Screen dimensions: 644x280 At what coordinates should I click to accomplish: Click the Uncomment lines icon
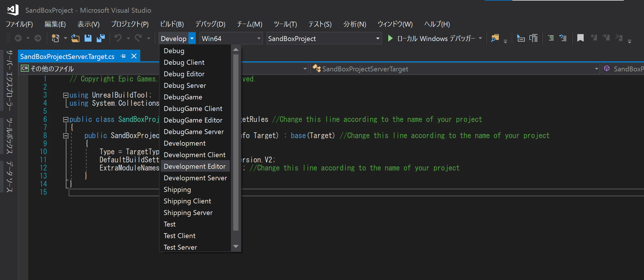[563, 38]
